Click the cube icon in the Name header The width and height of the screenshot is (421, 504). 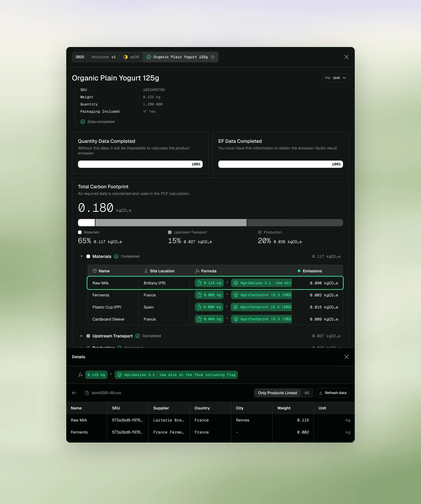tap(95, 271)
